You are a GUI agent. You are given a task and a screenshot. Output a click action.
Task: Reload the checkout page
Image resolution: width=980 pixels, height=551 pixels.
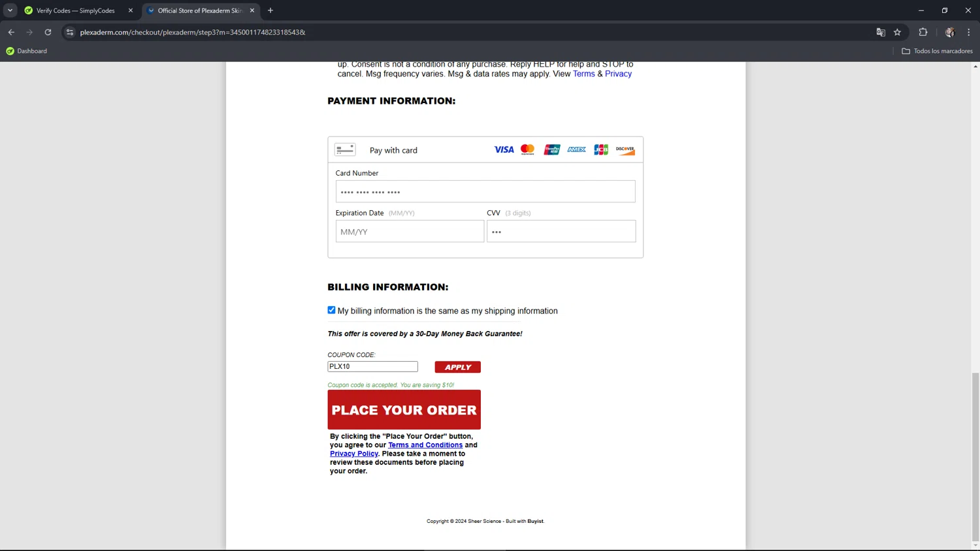tap(48, 32)
